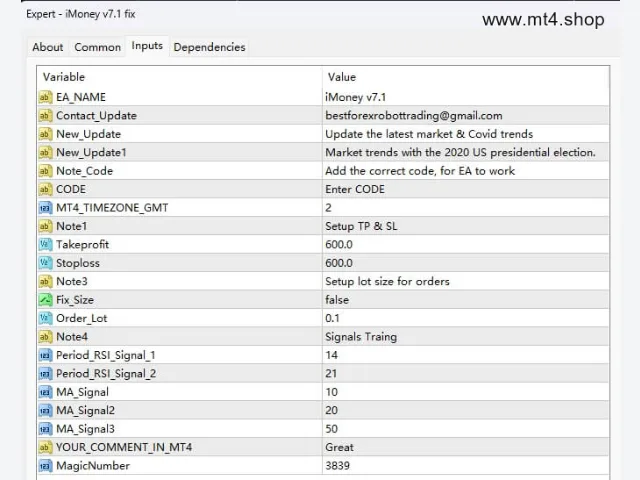Select the icon next to New_Update row
Viewport: 640px width, 480px height.
pyautogui.click(x=45, y=134)
